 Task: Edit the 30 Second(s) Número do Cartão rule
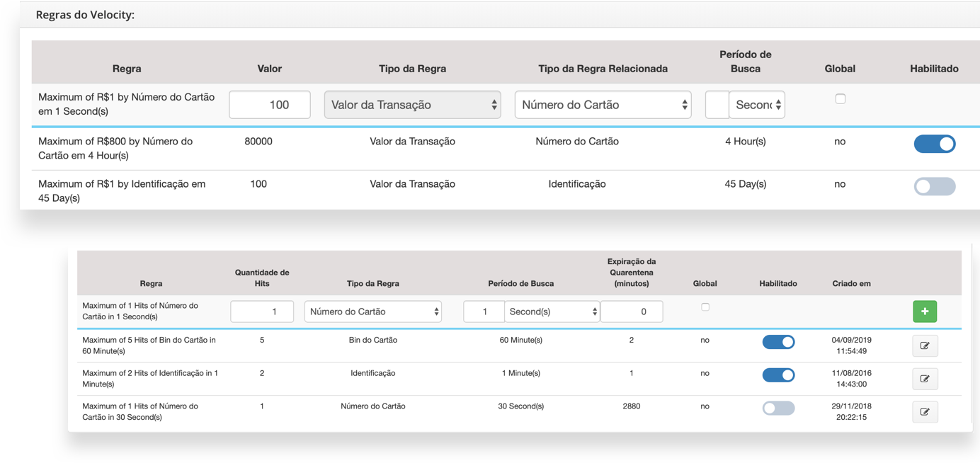pos(925,411)
